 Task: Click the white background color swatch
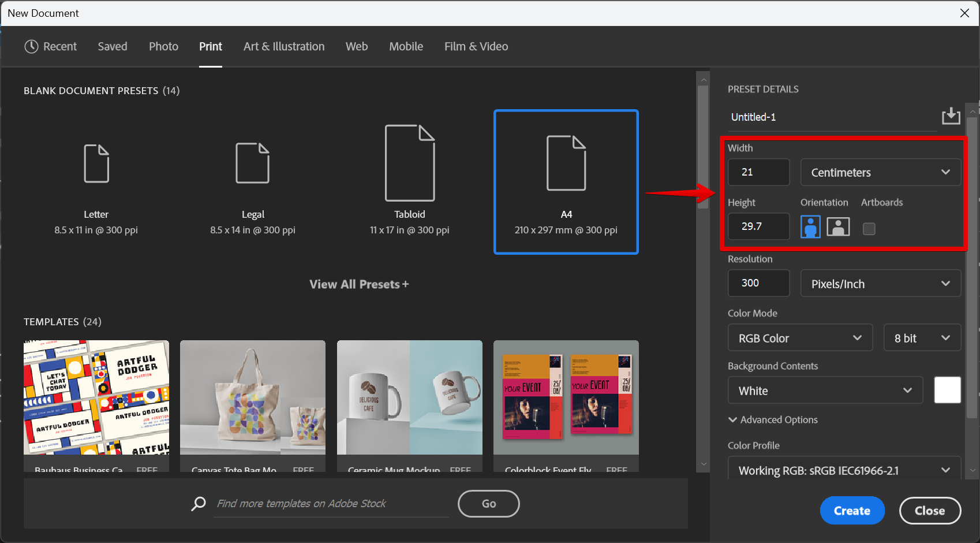[x=947, y=390]
